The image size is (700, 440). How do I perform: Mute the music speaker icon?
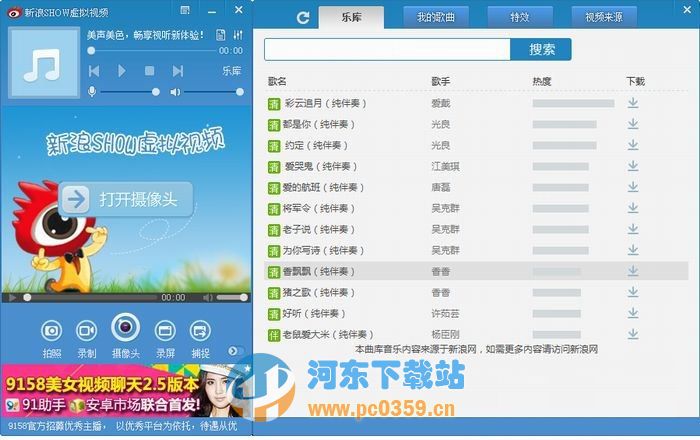pyautogui.click(x=175, y=92)
